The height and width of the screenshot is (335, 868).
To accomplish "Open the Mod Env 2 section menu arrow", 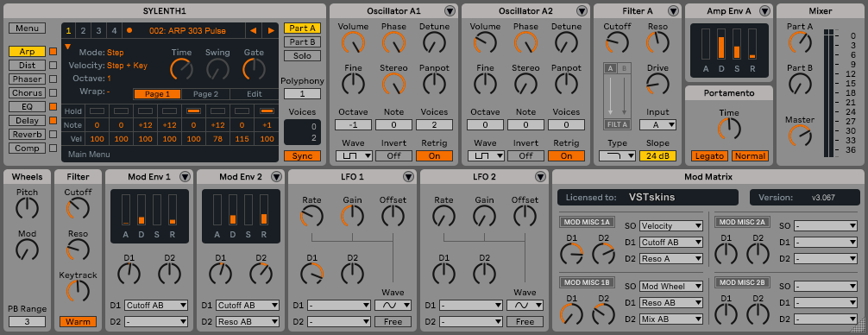I will tap(276, 177).
